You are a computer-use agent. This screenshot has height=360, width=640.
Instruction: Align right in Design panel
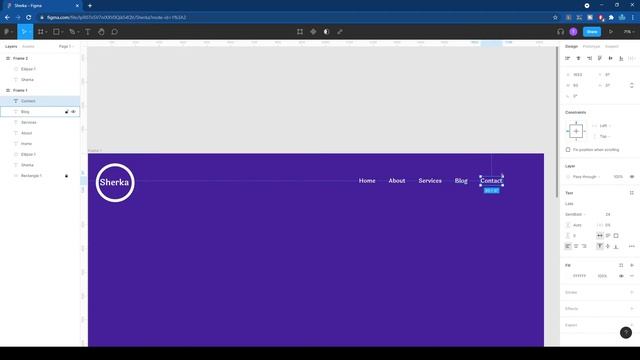589,58
